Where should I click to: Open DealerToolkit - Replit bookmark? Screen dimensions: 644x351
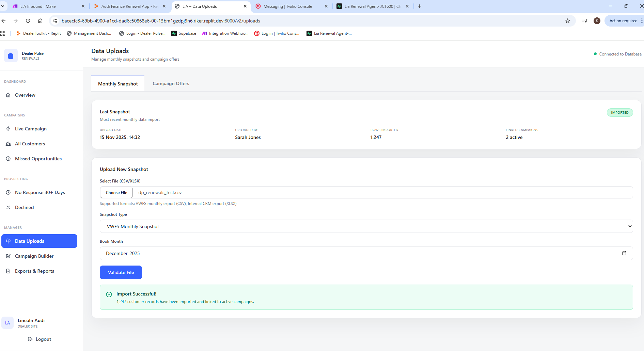(x=38, y=33)
